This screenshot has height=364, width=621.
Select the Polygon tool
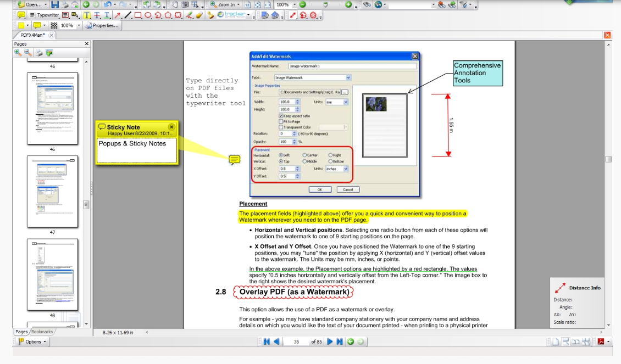click(x=168, y=15)
